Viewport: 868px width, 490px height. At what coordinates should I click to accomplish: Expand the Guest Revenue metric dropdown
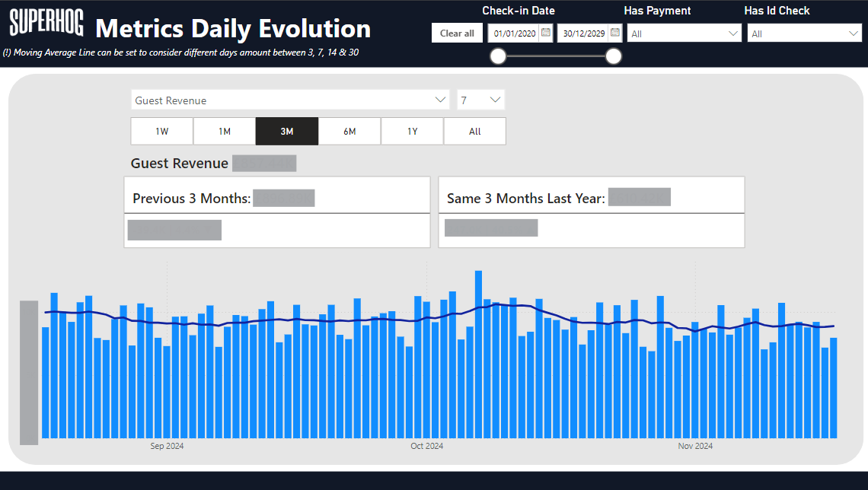289,100
